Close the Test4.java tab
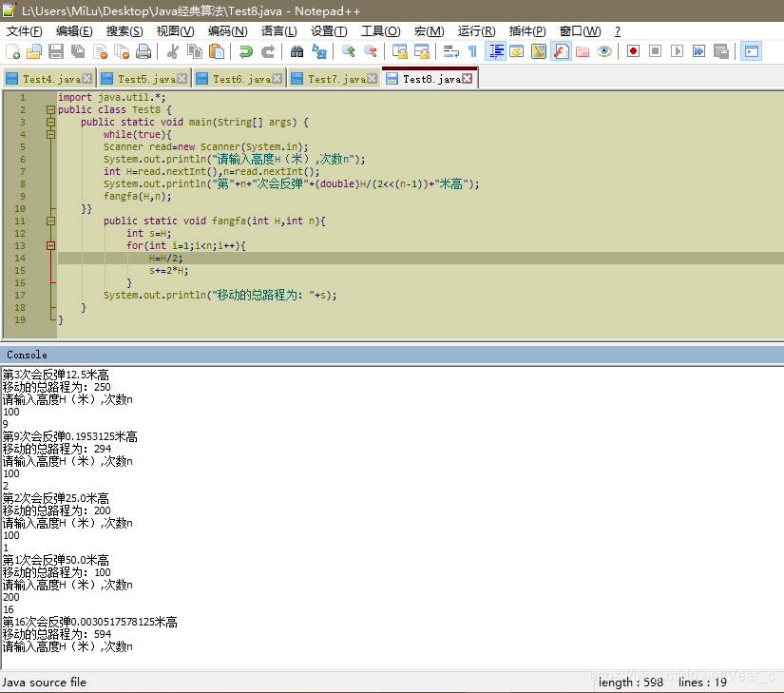The width and height of the screenshot is (784, 693). 87,79
